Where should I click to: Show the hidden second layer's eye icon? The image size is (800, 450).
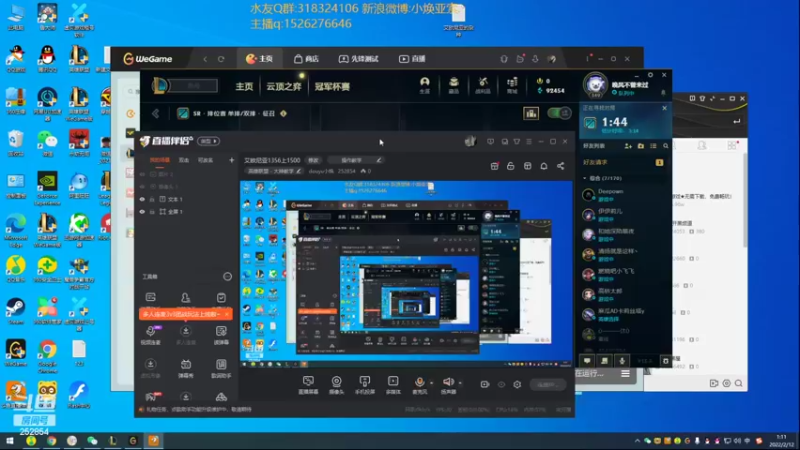142,187
